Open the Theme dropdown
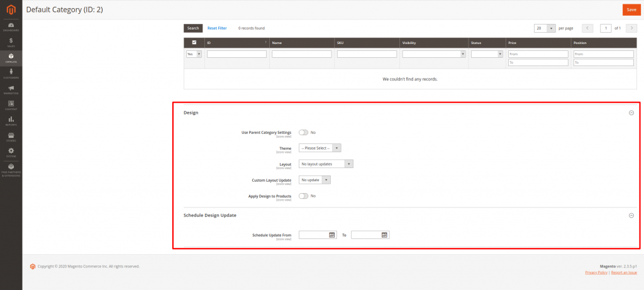 click(319, 148)
